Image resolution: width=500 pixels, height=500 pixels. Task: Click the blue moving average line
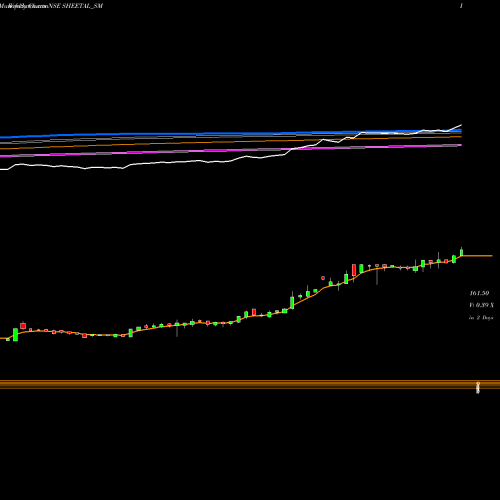[231, 133]
